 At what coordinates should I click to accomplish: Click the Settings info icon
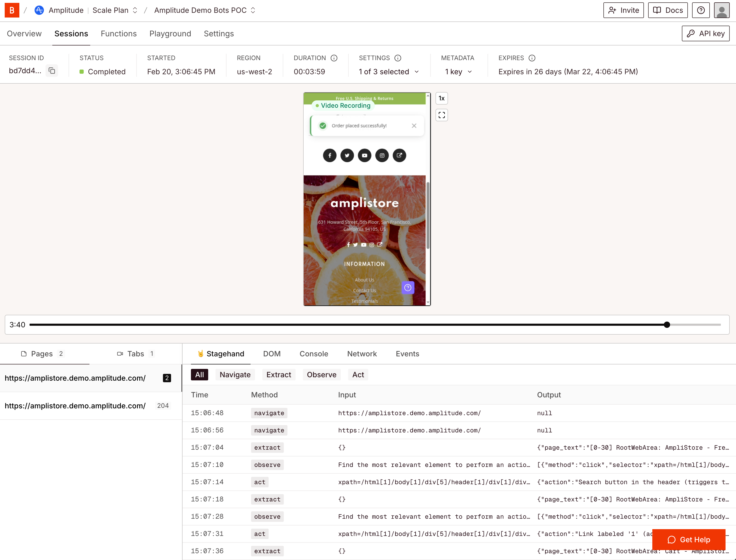[x=398, y=58]
